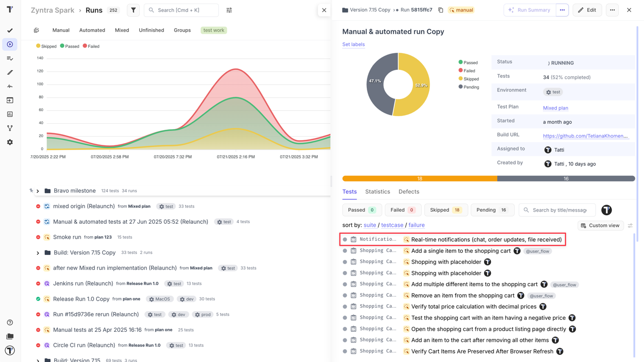Screen dimensions: 644x362
Task: Click the Set labels link
Action: 353,44
